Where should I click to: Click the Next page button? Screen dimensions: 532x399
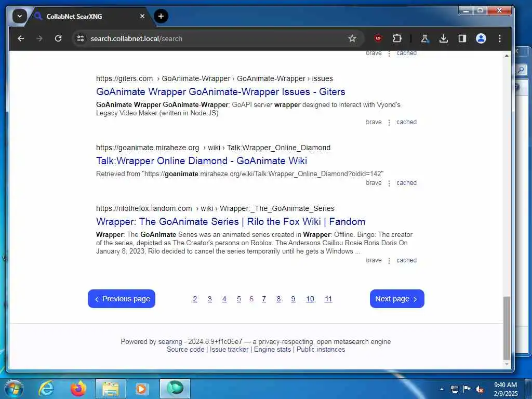click(397, 299)
